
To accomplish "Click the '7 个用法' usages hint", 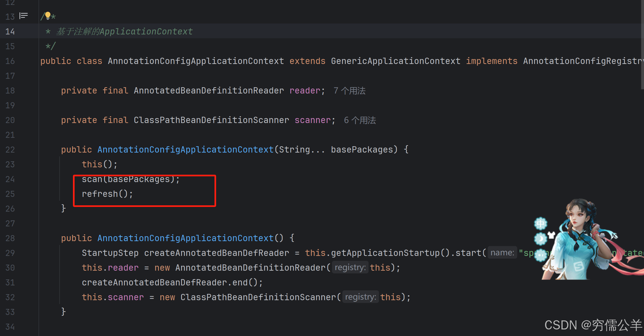I will click(349, 91).
